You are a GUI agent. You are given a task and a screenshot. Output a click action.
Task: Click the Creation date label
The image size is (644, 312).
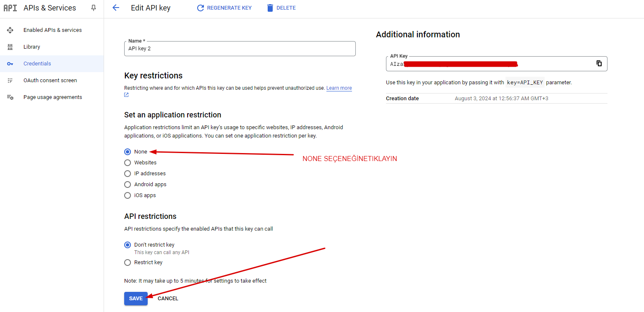click(x=402, y=99)
